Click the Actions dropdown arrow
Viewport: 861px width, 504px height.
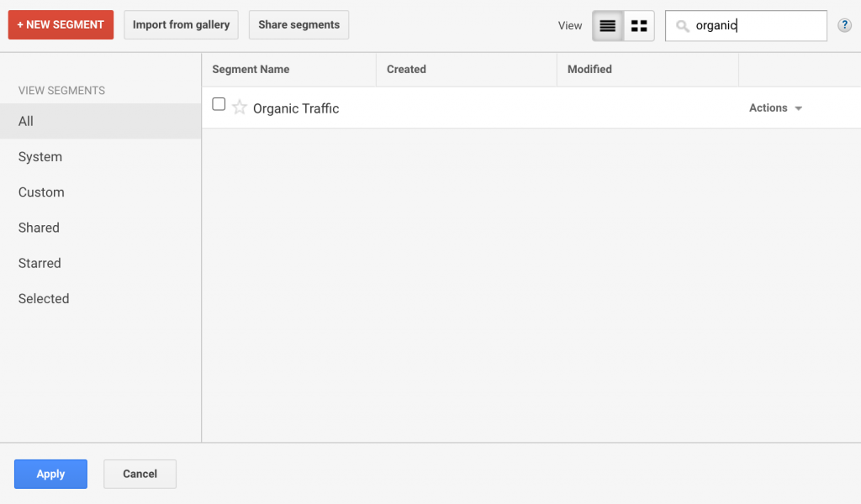tap(799, 108)
